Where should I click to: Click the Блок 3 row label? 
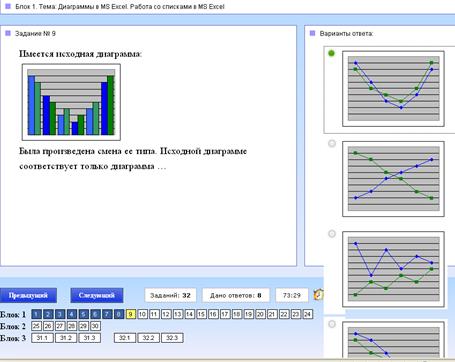(13, 338)
